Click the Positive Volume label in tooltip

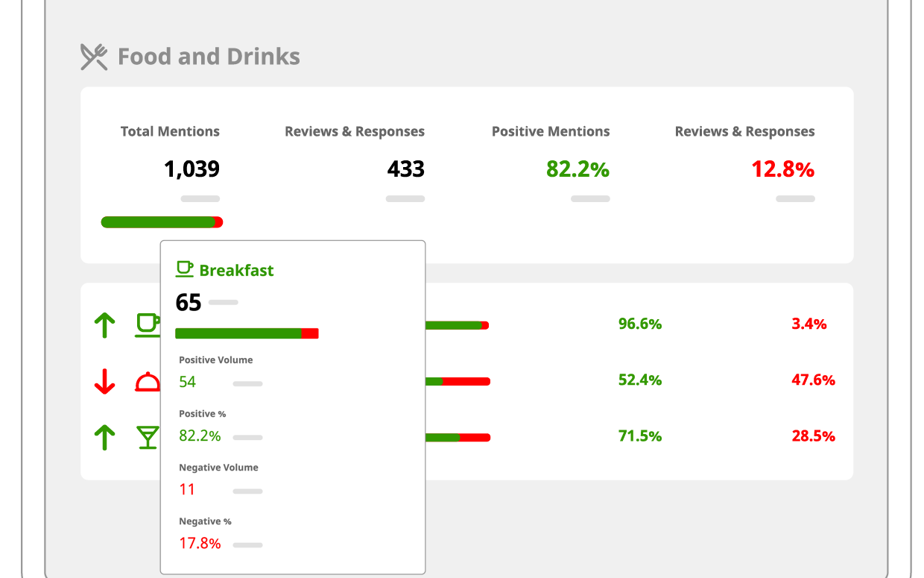point(216,359)
